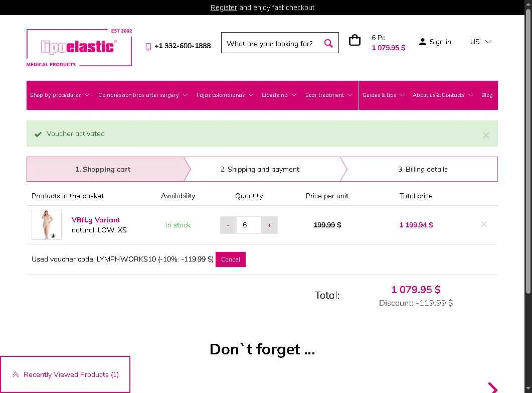Click the cart total 1 079.95 $ in header
Viewport: 532px width, 393px height.
click(x=389, y=48)
